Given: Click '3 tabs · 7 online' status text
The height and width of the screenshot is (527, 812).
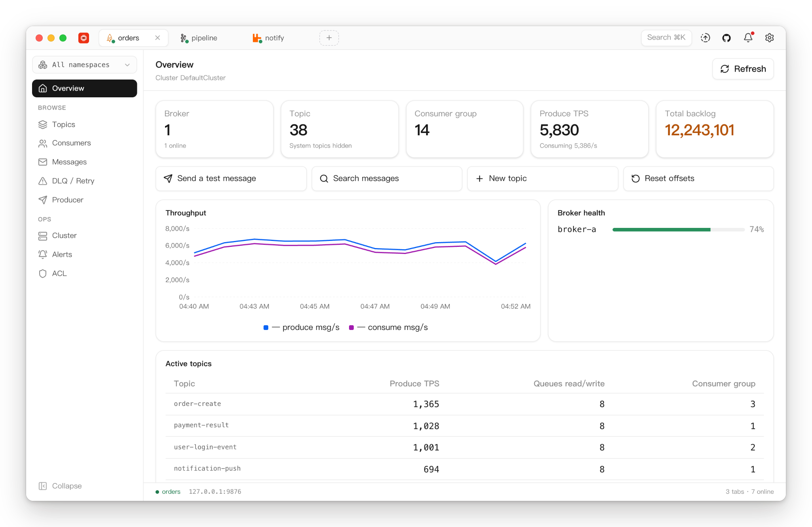Looking at the screenshot, I should pyautogui.click(x=749, y=491).
